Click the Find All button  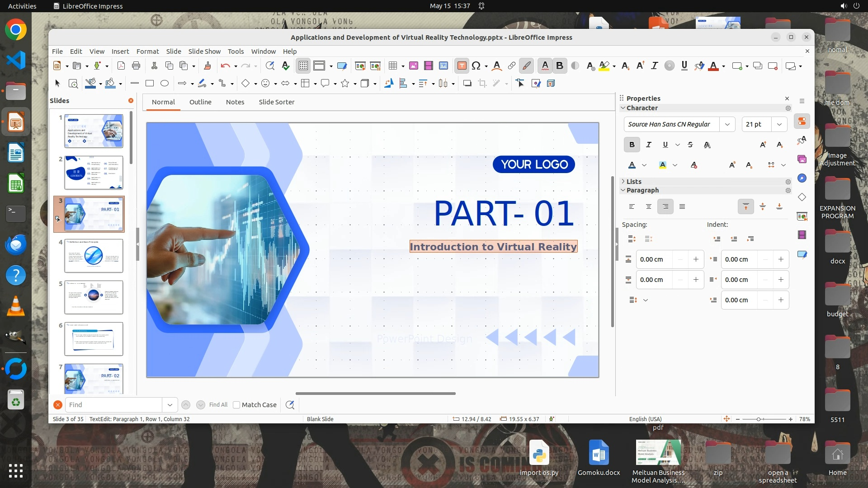click(218, 405)
